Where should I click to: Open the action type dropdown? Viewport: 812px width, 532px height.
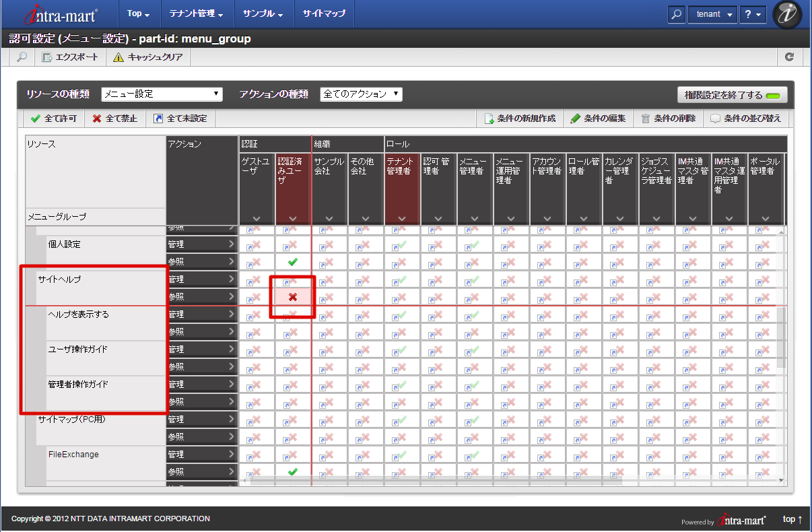[x=361, y=94]
